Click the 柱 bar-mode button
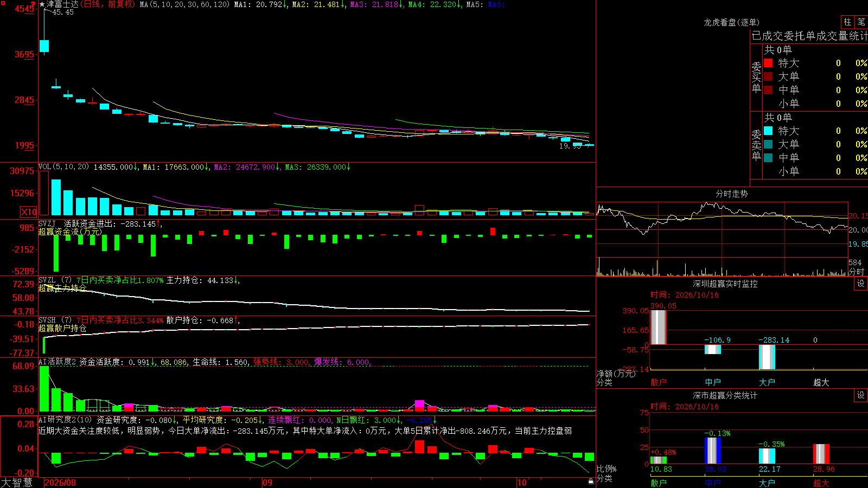This screenshot has height=488, width=868. (847, 22)
